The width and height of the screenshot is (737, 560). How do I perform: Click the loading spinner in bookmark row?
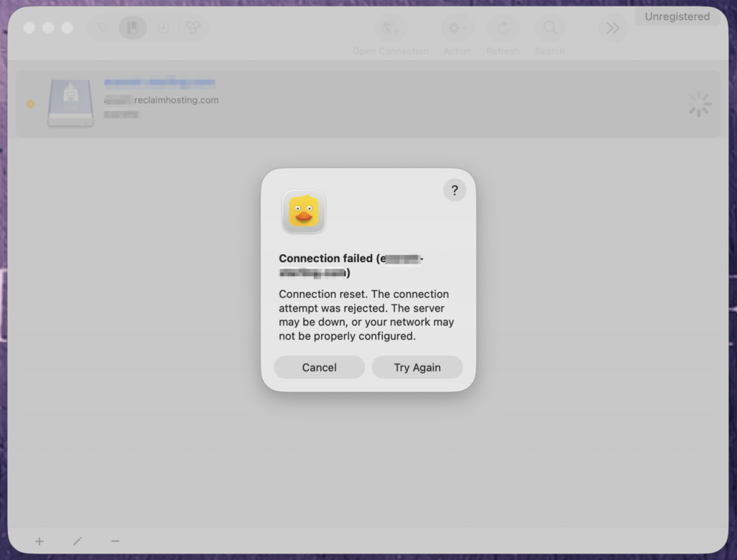click(699, 104)
